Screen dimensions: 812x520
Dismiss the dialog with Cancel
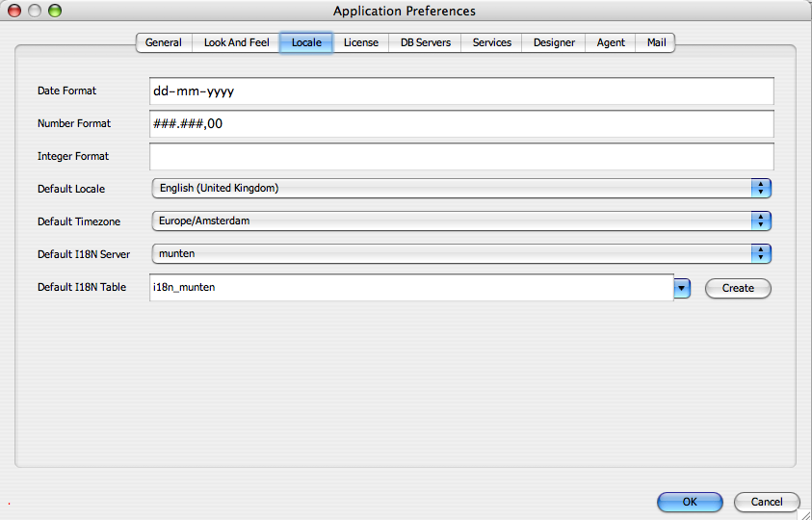click(x=767, y=502)
